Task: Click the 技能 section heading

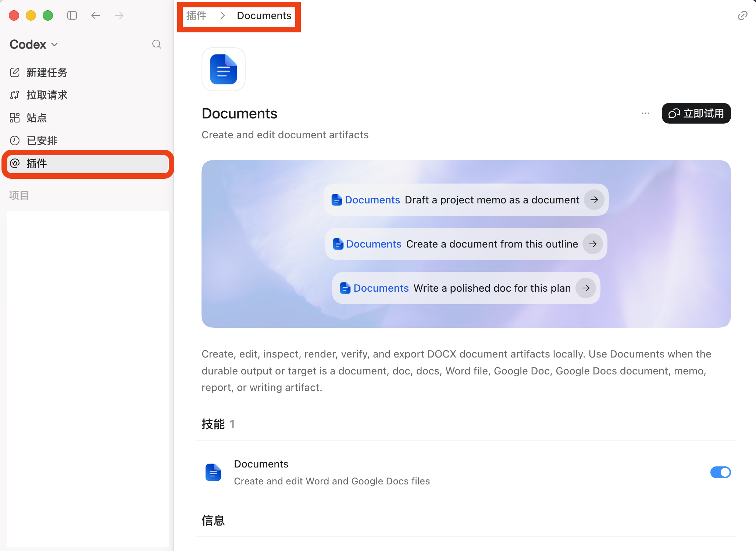Action: point(213,424)
